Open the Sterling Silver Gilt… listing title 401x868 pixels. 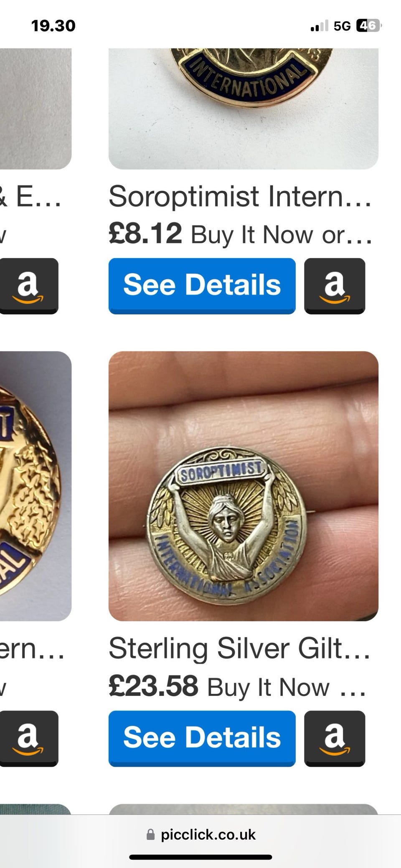click(x=239, y=648)
